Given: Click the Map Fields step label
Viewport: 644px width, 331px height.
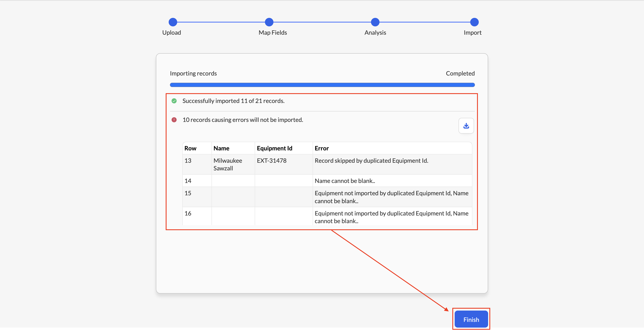Looking at the screenshot, I should (273, 33).
